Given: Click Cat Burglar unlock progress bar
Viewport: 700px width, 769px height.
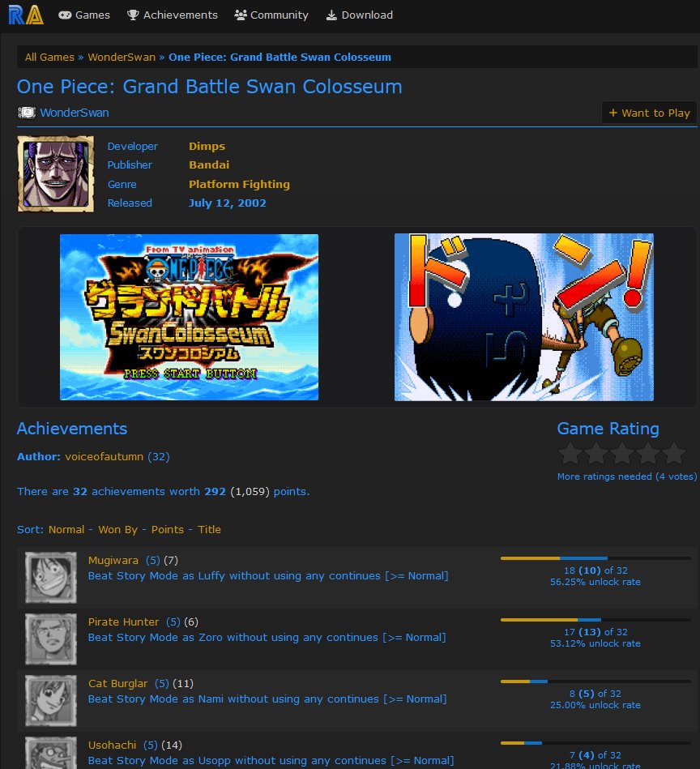Looking at the screenshot, I should (x=595, y=681).
